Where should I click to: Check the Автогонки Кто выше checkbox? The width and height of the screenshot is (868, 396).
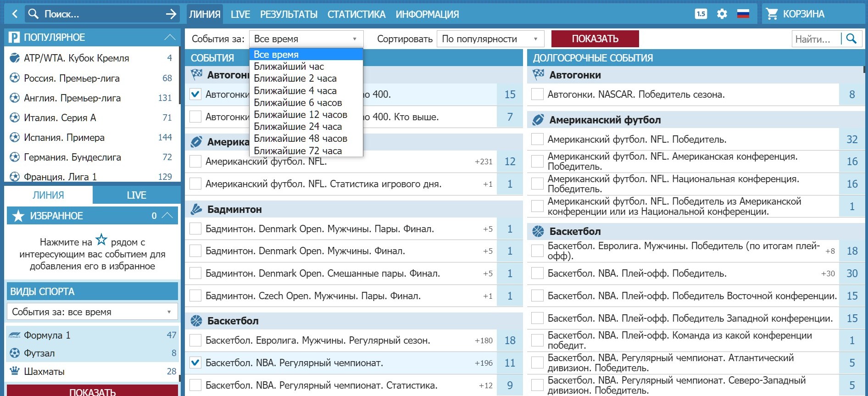[195, 117]
